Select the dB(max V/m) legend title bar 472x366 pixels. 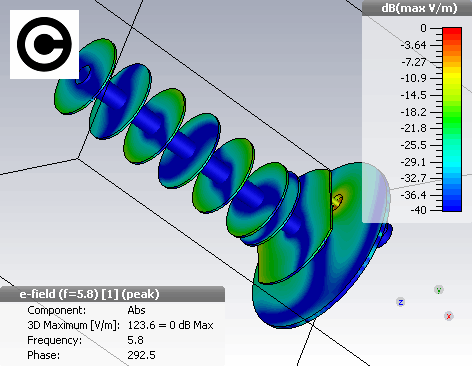pos(417,8)
